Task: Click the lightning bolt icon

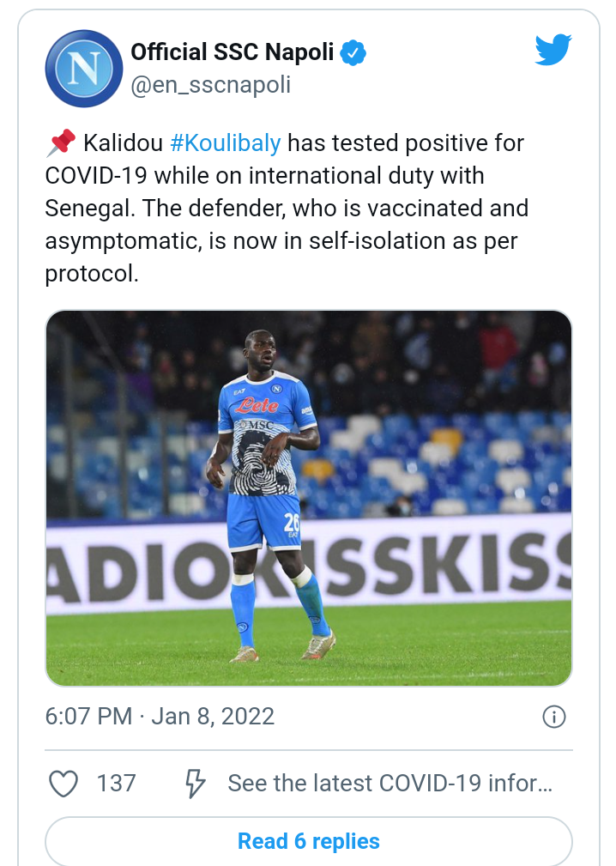Action: pyautogui.click(x=196, y=783)
